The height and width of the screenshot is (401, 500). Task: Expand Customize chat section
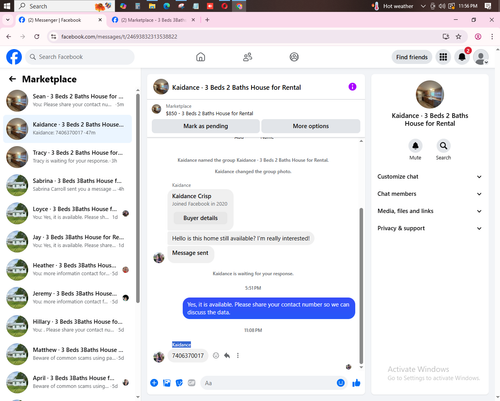(x=430, y=177)
